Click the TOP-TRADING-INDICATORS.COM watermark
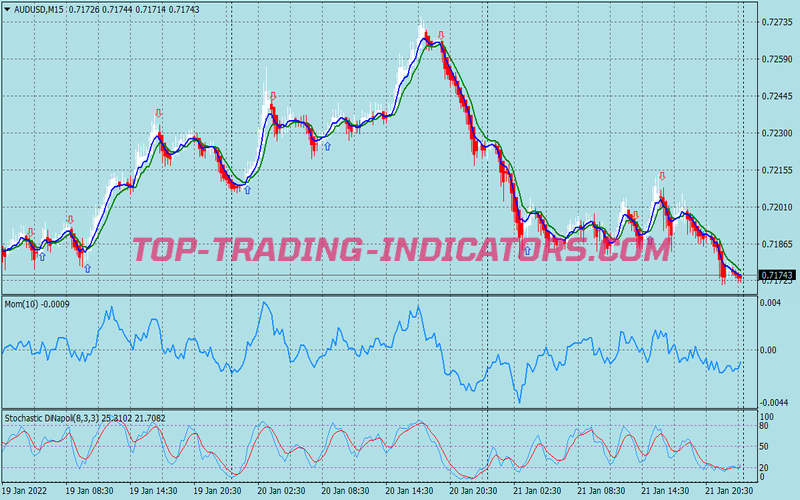This screenshot has width=800, height=500. [x=400, y=249]
